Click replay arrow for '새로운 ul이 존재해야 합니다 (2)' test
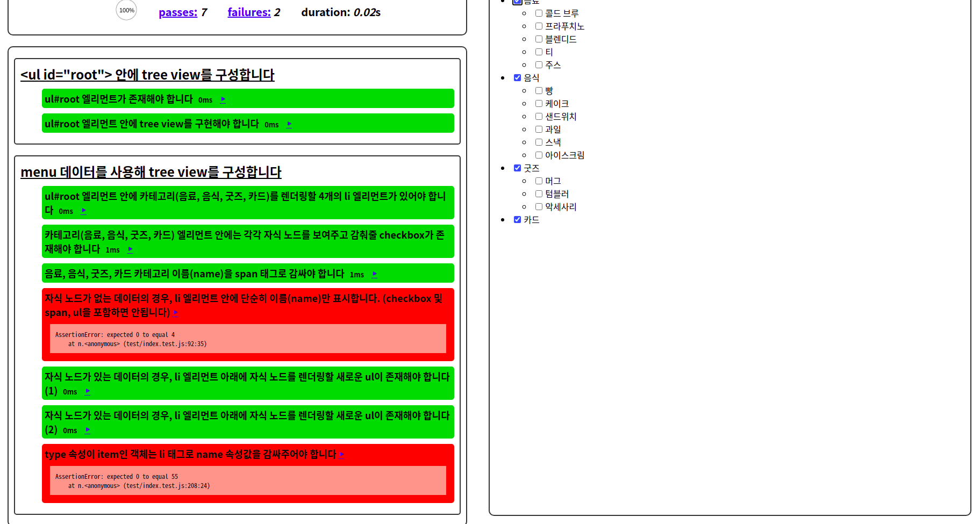Screen dimensions: 980x524 pyautogui.click(x=88, y=430)
